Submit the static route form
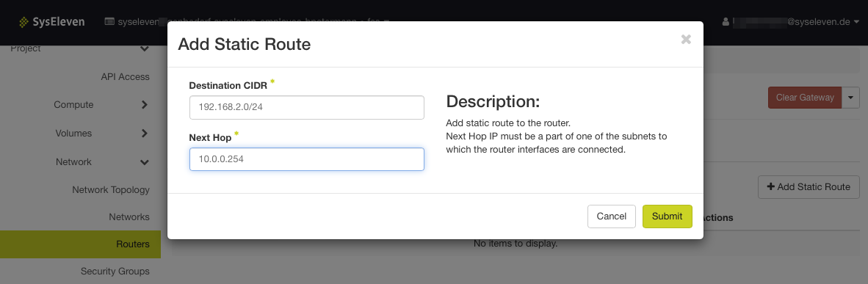This screenshot has width=868, height=284. pyautogui.click(x=667, y=216)
